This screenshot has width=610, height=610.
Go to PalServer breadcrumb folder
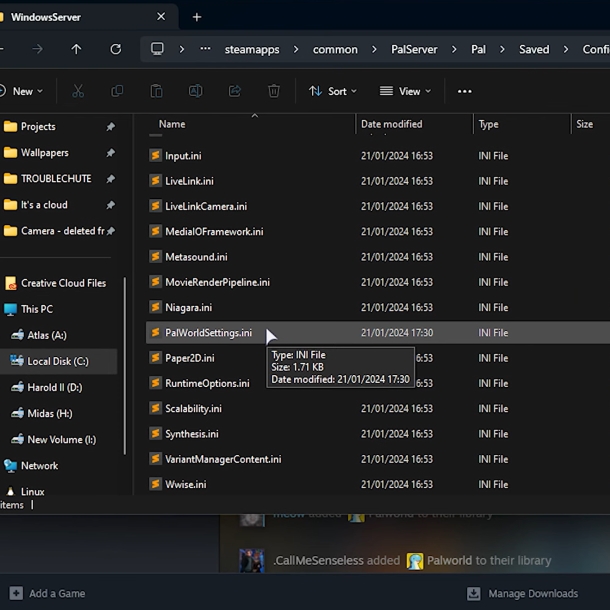(414, 50)
